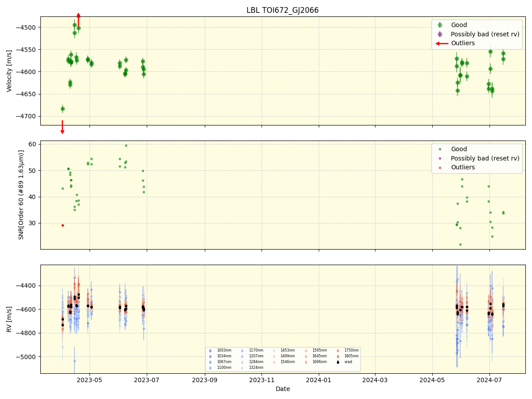This screenshot has height=399, width=532.
Task: Click the 1595nm entry in the bottom legend
Action: coord(319,351)
